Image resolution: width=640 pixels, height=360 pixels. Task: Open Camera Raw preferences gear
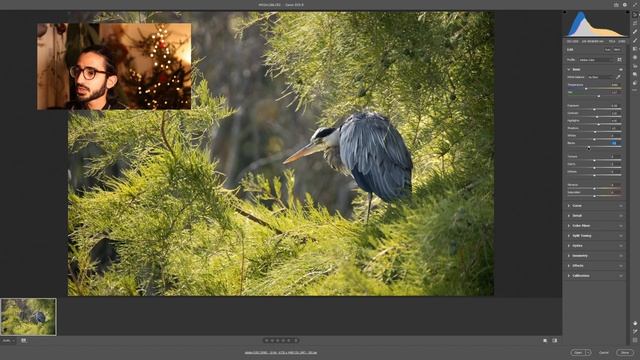(x=625, y=5)
